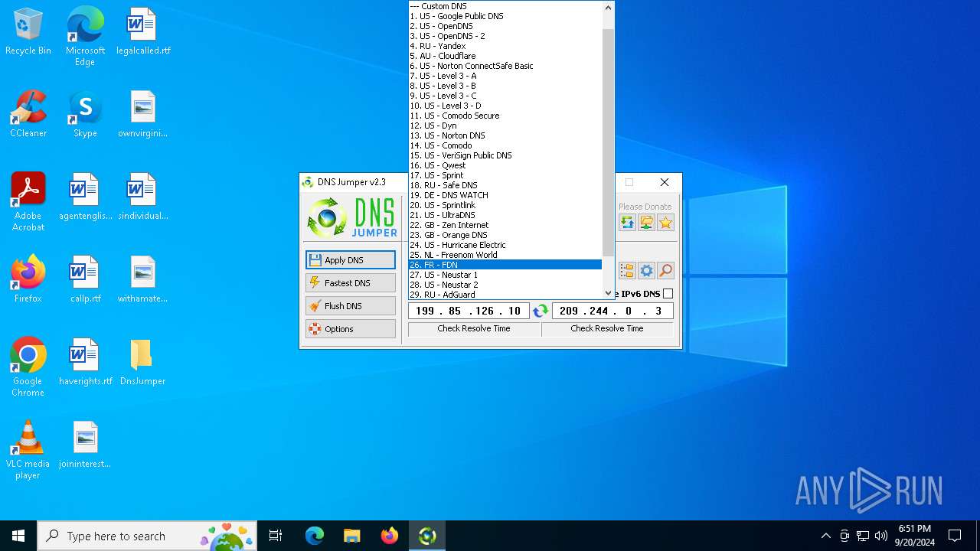Click the network refresh icon under Please Donate
This screenshot has height=551, width=980.
pyautogui.click(x=627, y=223)
